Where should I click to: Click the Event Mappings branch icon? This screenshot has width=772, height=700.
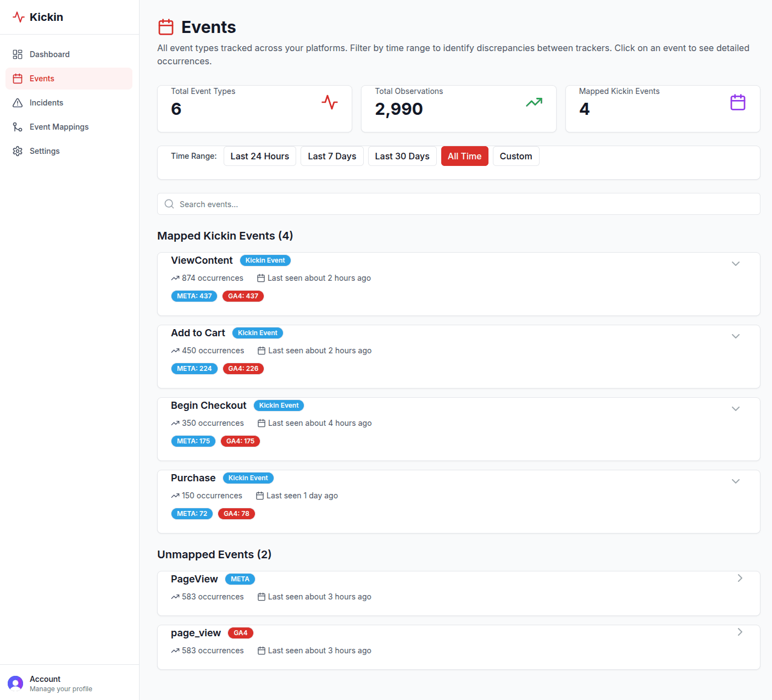point(17,126)
